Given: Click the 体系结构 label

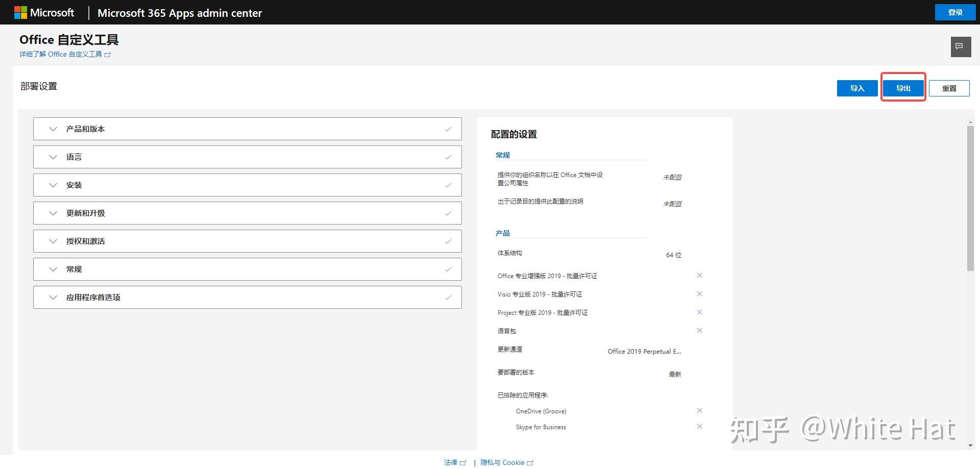Looking at the screenshot, I should (509, 253).
